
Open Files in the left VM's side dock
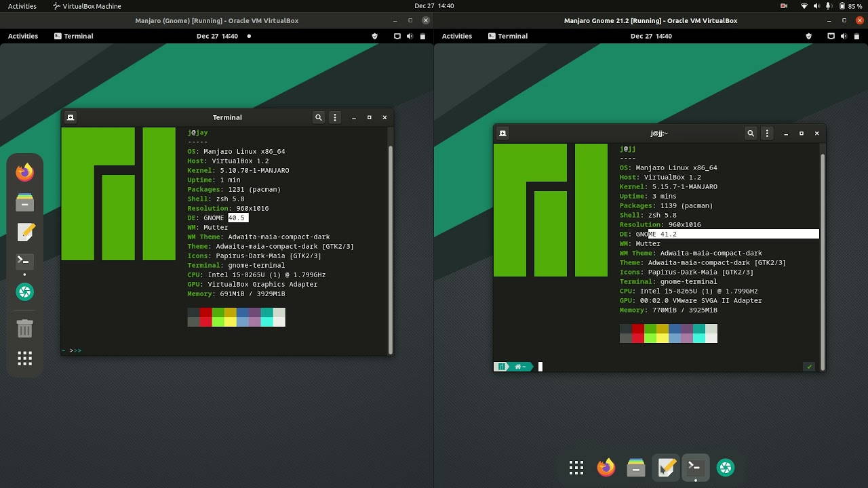tap(24, 202)
